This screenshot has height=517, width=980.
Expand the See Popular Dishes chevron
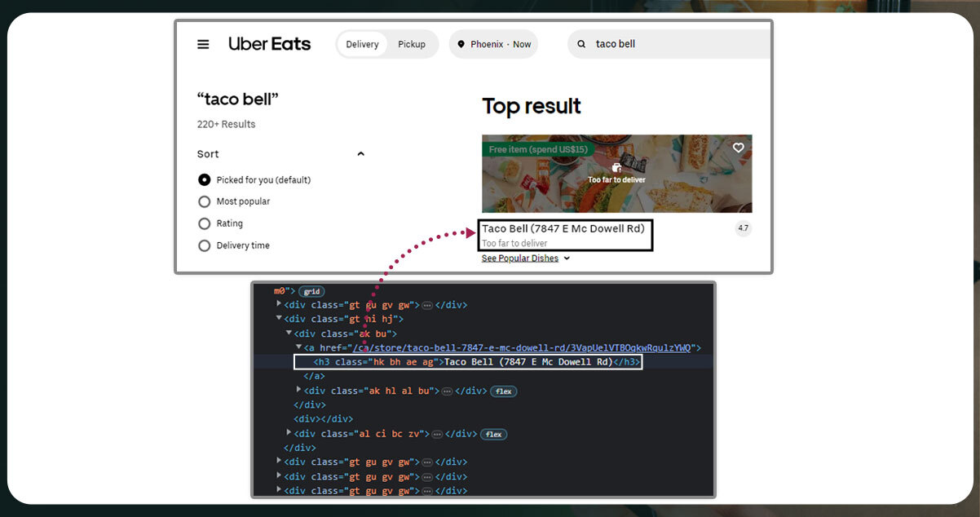[x=567, y=258]
